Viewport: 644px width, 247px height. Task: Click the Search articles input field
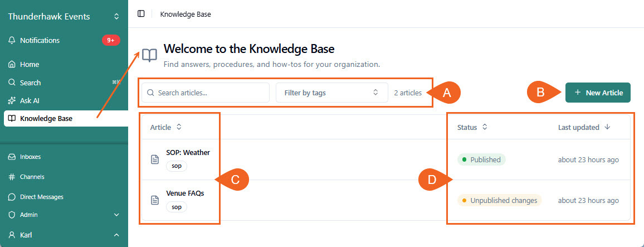click(206, 93)
